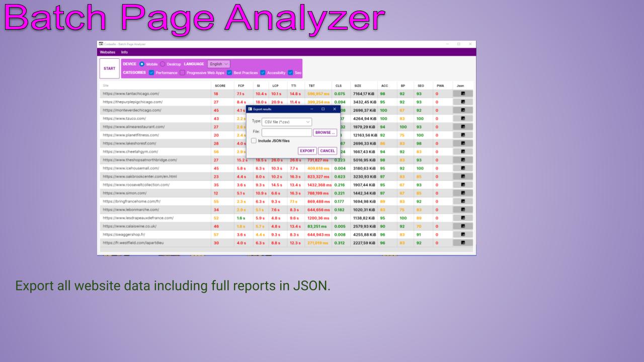
Task: Open Json report for icehousemall.com row
Action: tap(462, 168)
